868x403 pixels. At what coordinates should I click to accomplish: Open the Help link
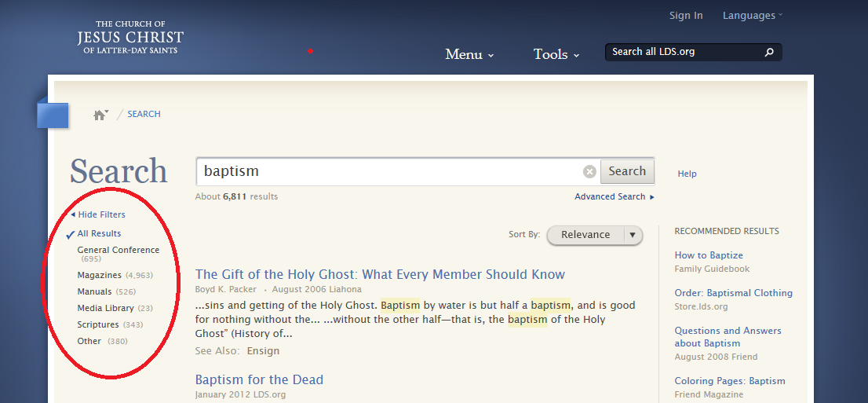[x=687, y=174]
